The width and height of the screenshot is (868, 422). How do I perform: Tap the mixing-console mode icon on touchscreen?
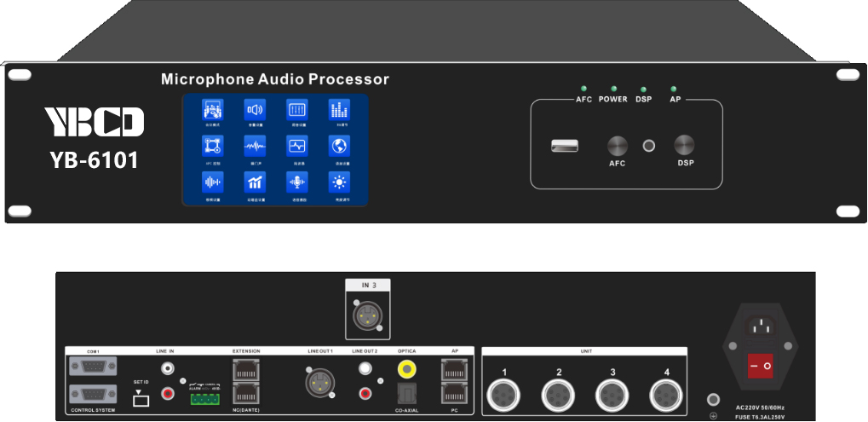(x=213, y=110)
